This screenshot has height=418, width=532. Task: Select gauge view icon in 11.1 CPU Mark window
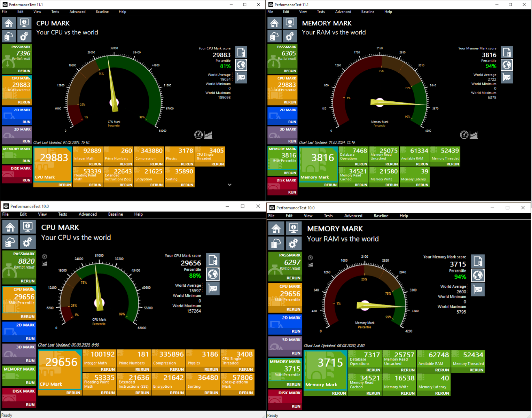point(198,135)
